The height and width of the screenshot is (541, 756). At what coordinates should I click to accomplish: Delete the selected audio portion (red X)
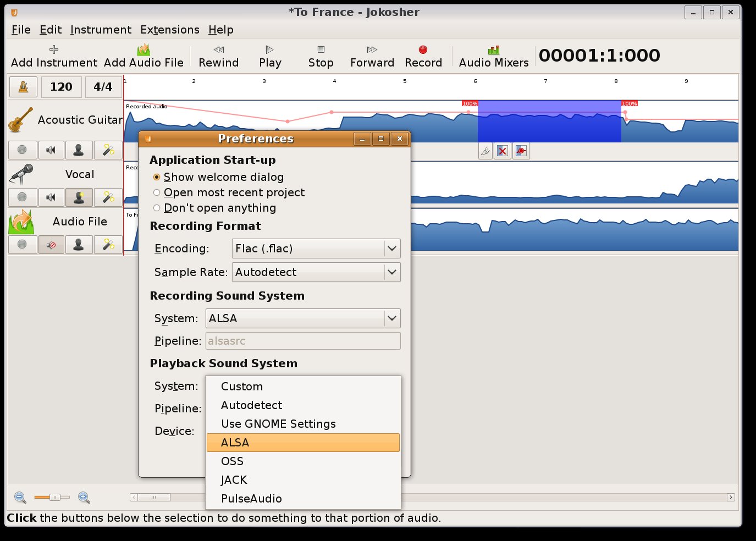pyautogui.click(x=503, y=151)
